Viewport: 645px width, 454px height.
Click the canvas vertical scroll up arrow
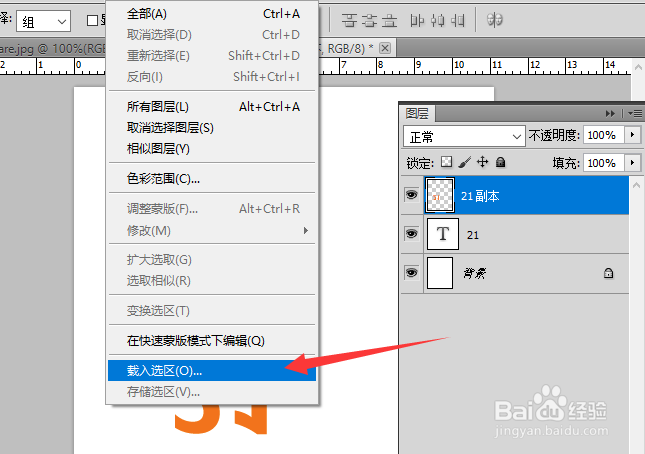[638, 66]
